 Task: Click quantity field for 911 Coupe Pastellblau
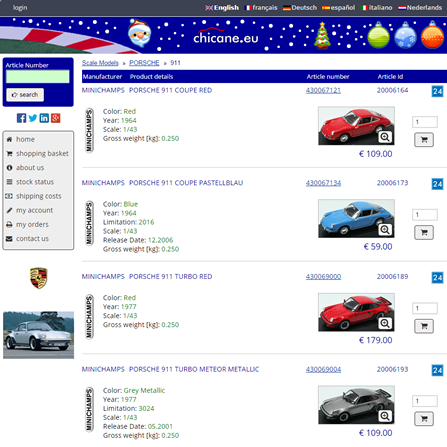425,215
